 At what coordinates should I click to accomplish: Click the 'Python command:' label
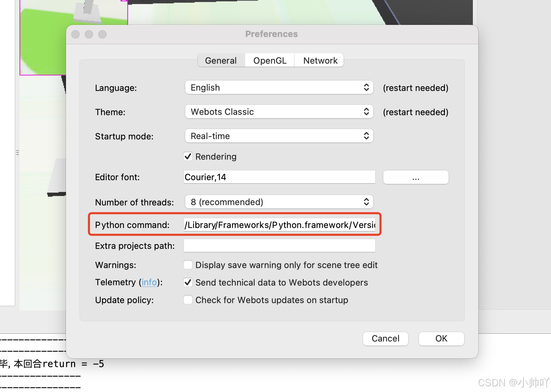point(132,225)
